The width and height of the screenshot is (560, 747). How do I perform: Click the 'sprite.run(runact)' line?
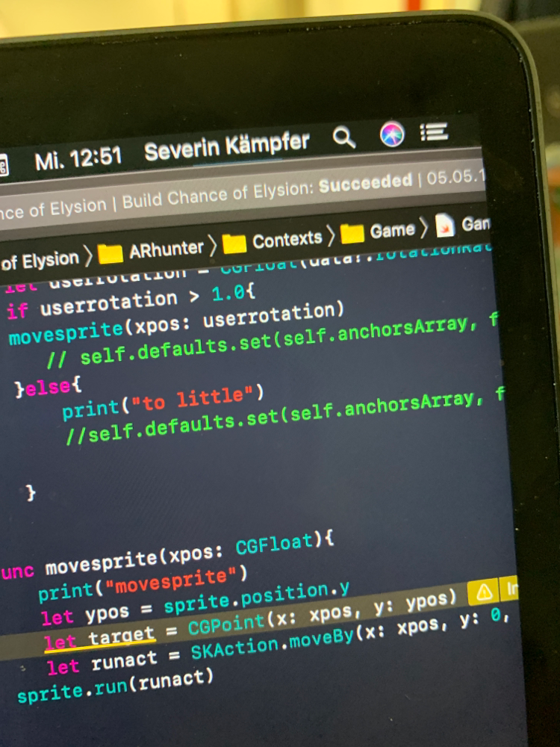pyautogui.click(x=115, y=686)
